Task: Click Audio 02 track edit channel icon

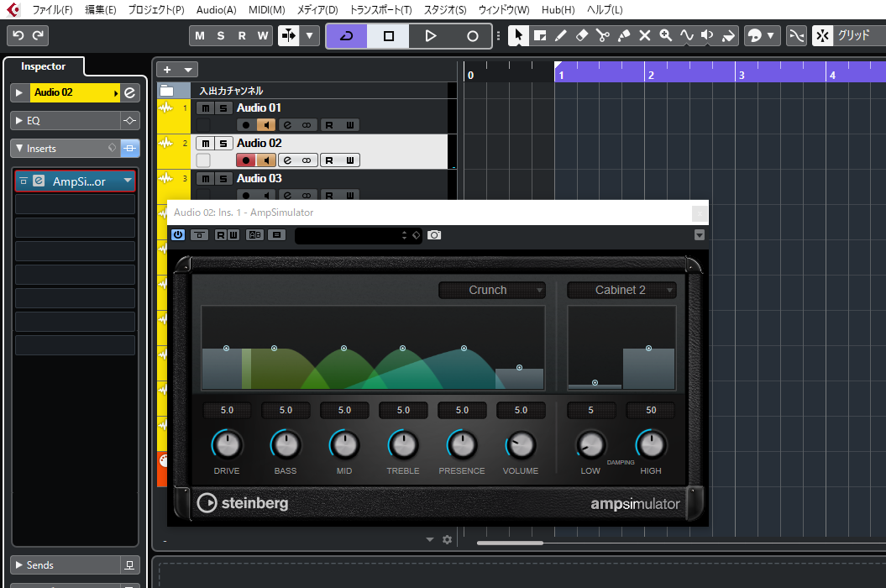Action: [x=287, y=160]
